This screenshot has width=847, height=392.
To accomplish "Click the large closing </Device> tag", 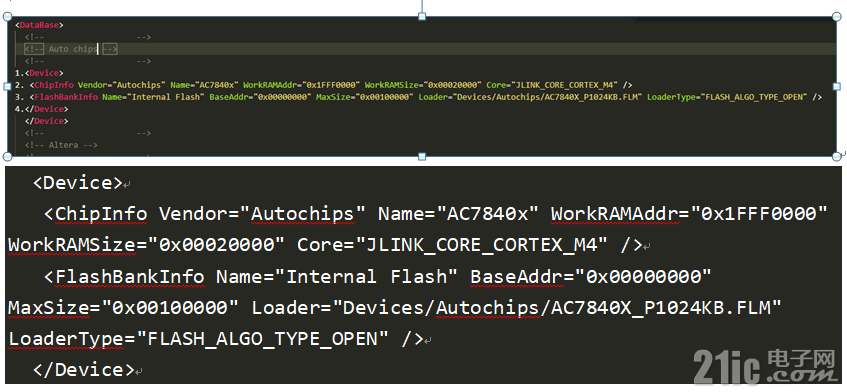I will (83, 370).
